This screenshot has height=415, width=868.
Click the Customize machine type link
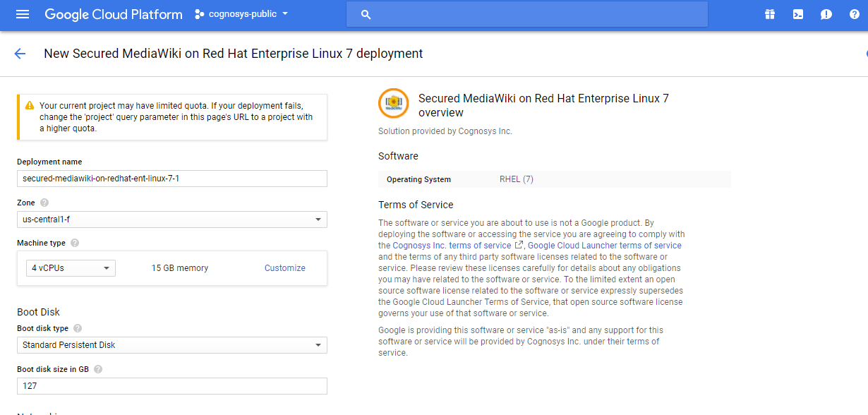[285, 268]
